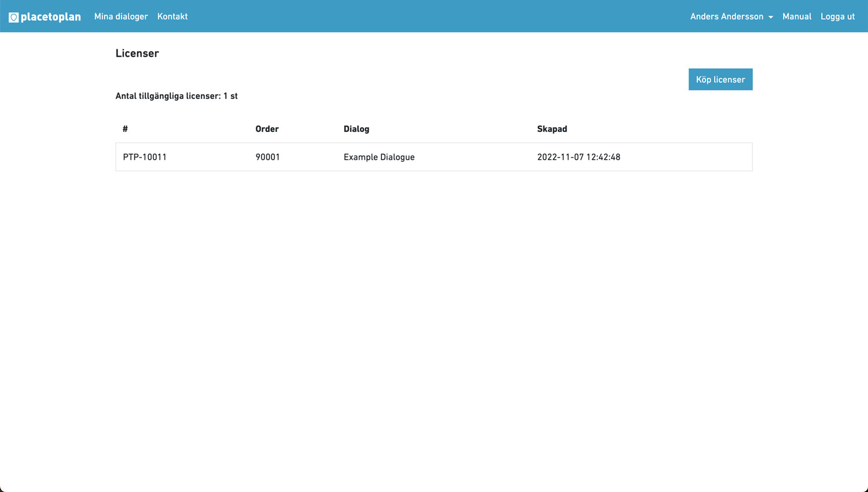
Task: Open the Anders Andersson user menu
Action: pyautogui.click(x=726, y=16)
